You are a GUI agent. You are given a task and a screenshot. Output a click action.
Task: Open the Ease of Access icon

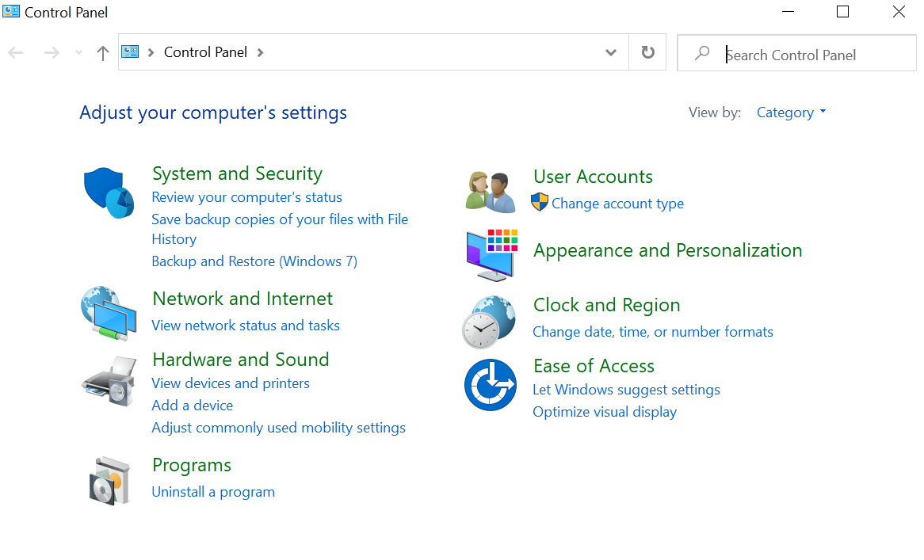coord(490,385)
